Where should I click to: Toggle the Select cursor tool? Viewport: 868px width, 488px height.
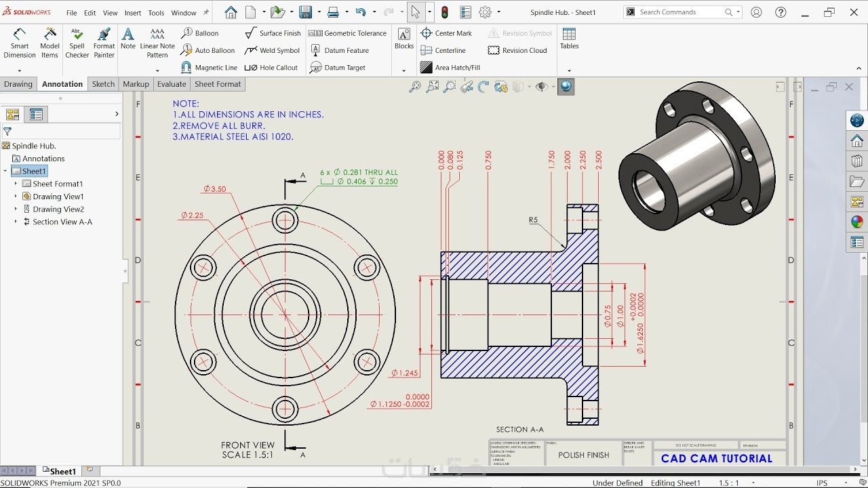click(x=415, y=12)
